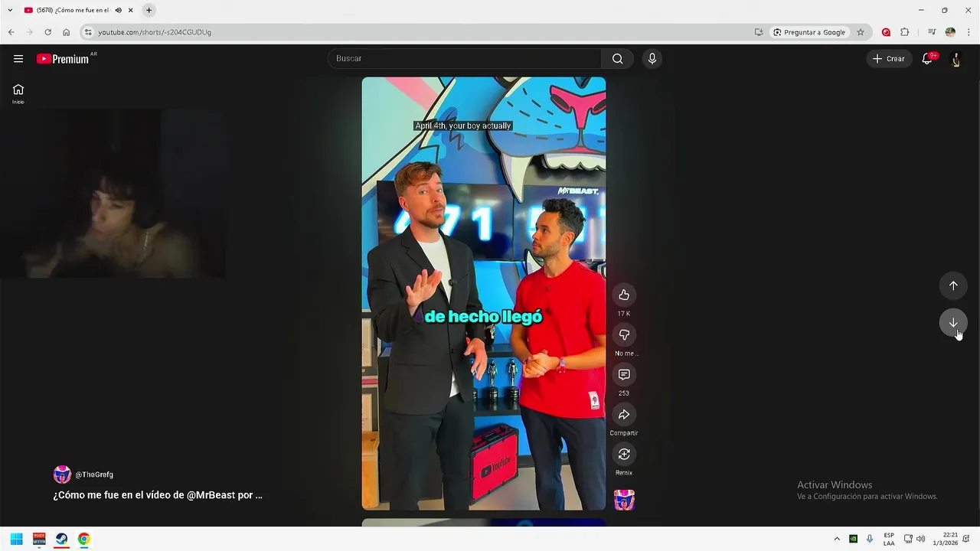Image resolution: width=980 pixels, height=551 pixels.
Task: View site information icon
Action: pos(88,32)
